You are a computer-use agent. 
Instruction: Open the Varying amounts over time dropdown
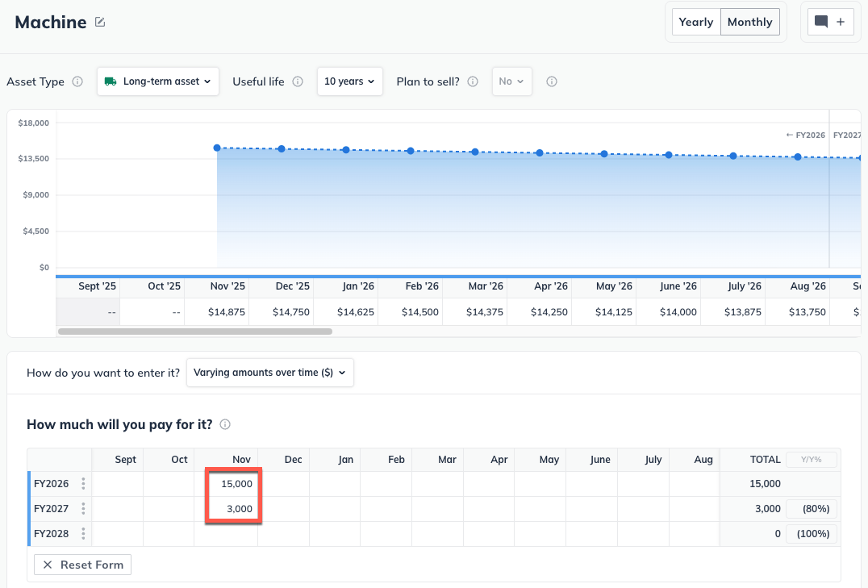(x=269, y=373)
